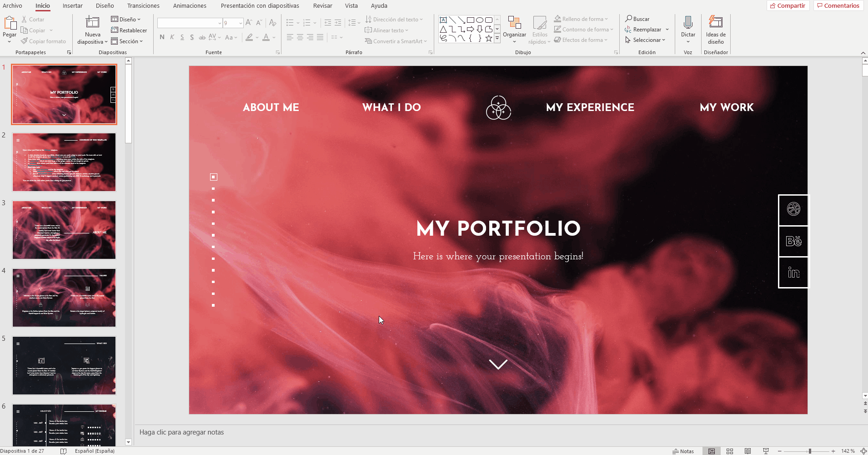Open Presentación con diapositivas tab
Screen dimensions: 868x455
coord(260,5)
